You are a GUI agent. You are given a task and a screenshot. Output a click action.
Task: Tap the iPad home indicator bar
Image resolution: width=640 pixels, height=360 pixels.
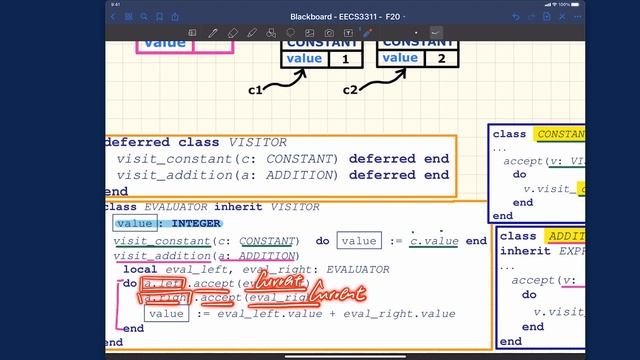coord(345,356)
